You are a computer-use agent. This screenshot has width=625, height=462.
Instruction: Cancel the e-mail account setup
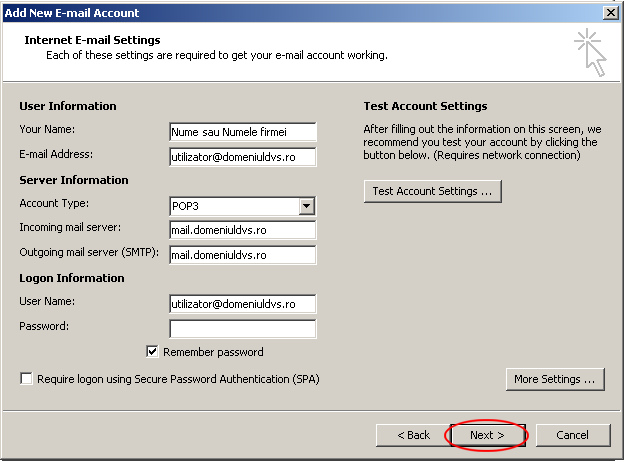(x=573, y=435)
